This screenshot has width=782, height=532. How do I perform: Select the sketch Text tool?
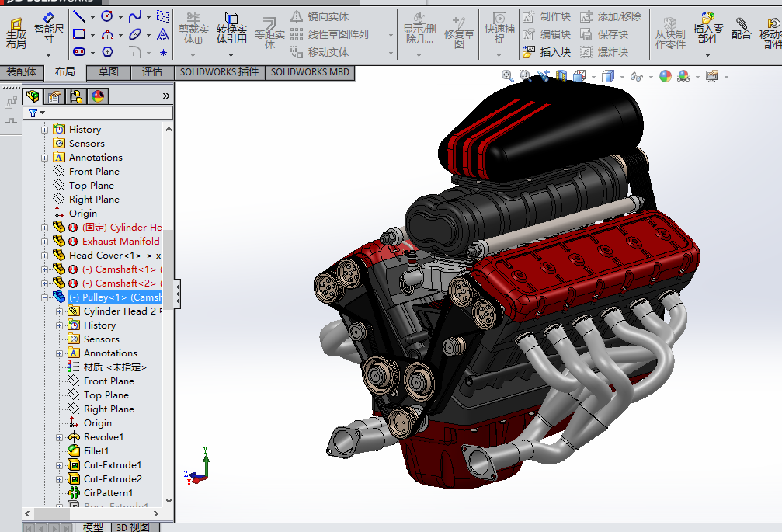pos(162,34)
